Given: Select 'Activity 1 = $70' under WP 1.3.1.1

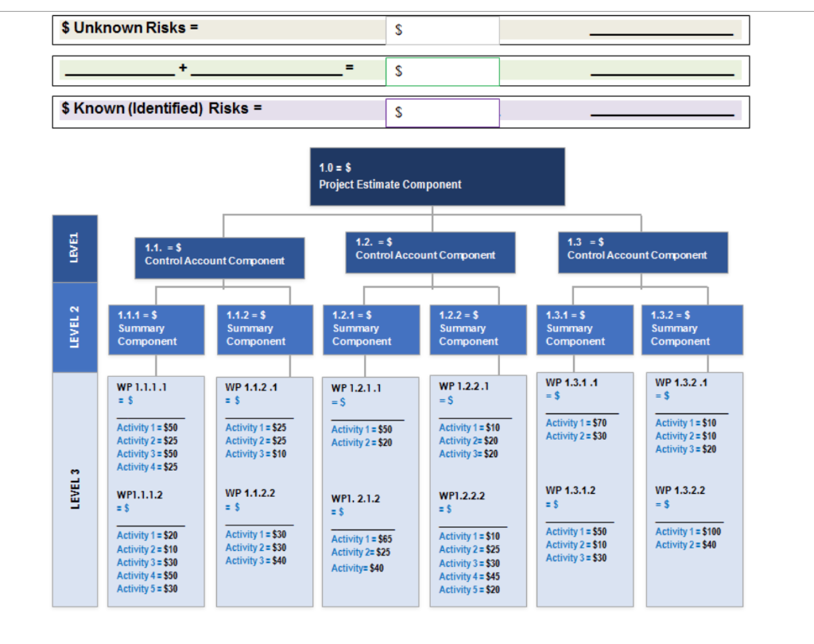Looking at the screenshot, I should click(576, 423).
